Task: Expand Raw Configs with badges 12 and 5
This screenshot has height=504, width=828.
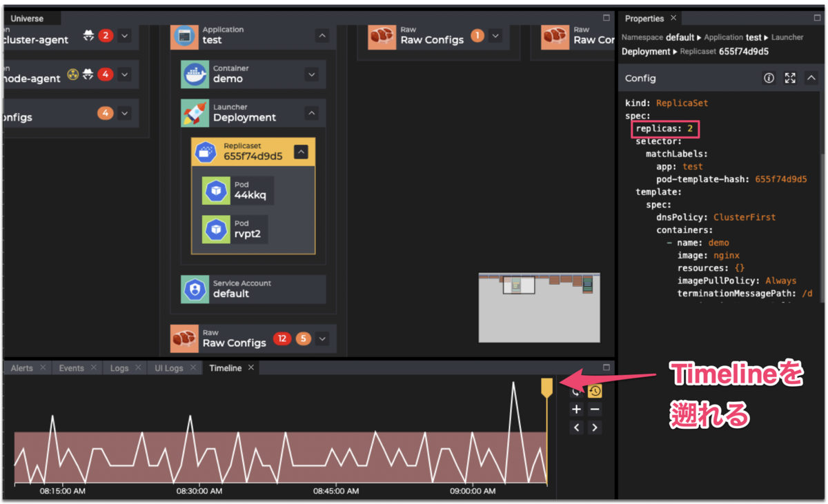Action: point(322,339)
